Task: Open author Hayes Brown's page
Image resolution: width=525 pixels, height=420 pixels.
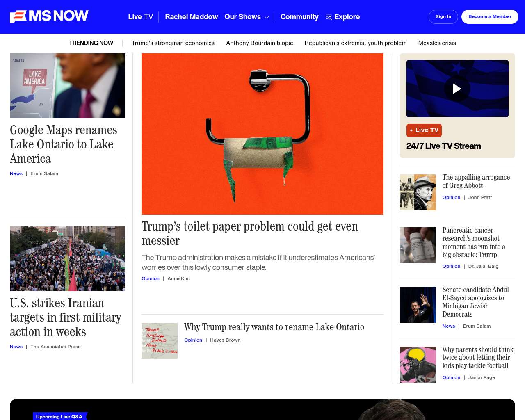Action: (225, 340)
